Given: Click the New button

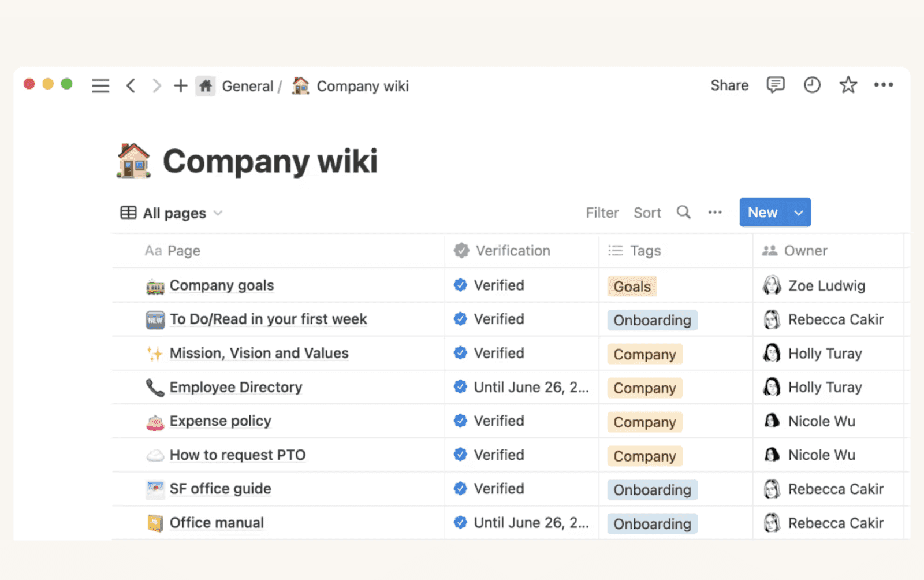Looking at the screenshot, I should [x=762, y=212].
